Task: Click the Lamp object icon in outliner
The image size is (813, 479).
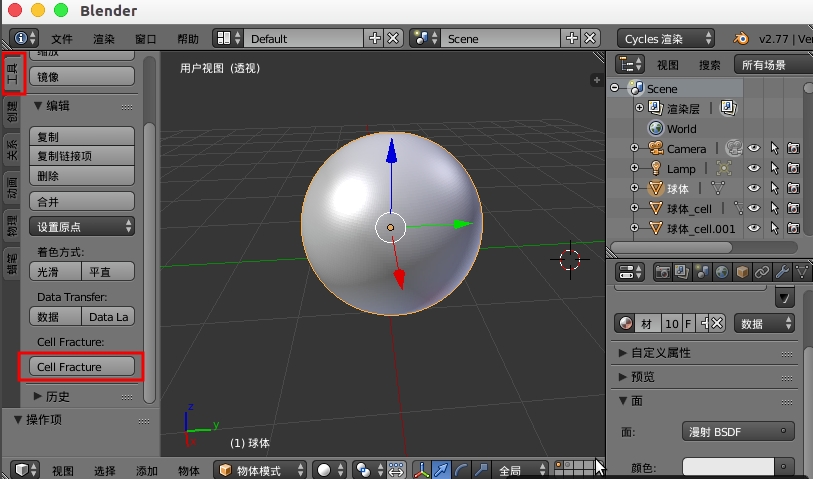Action: [656, 169]
